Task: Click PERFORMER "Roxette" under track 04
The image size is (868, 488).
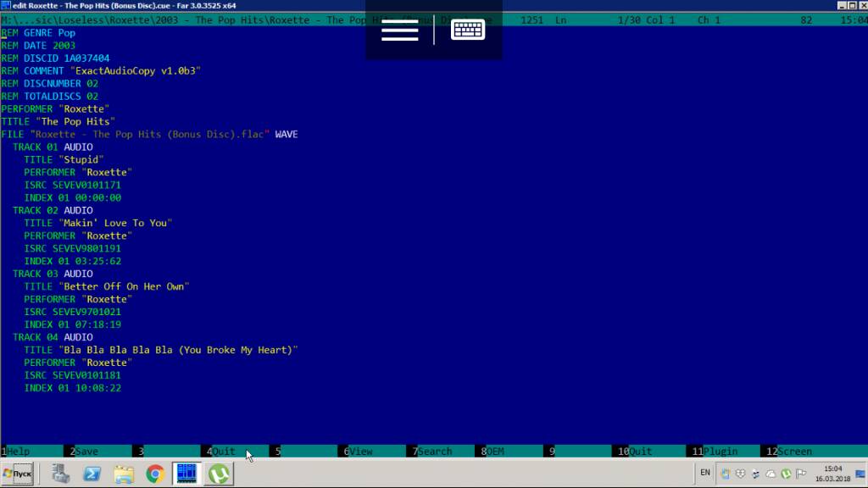Action: click(x=78, y=364)
